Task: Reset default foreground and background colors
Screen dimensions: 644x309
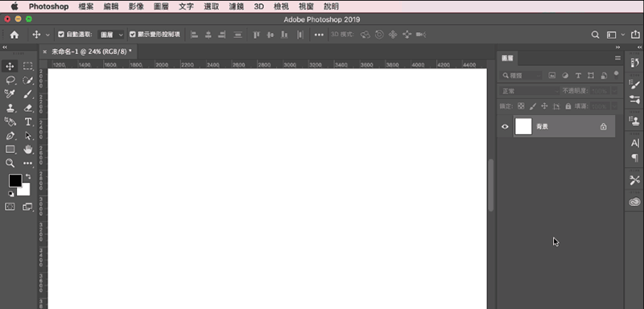Action: (10, 194)
